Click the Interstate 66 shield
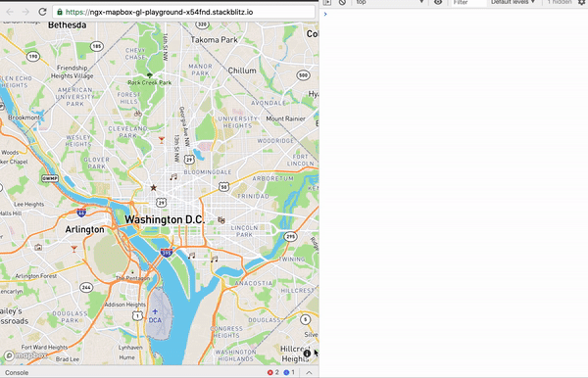 81,213
